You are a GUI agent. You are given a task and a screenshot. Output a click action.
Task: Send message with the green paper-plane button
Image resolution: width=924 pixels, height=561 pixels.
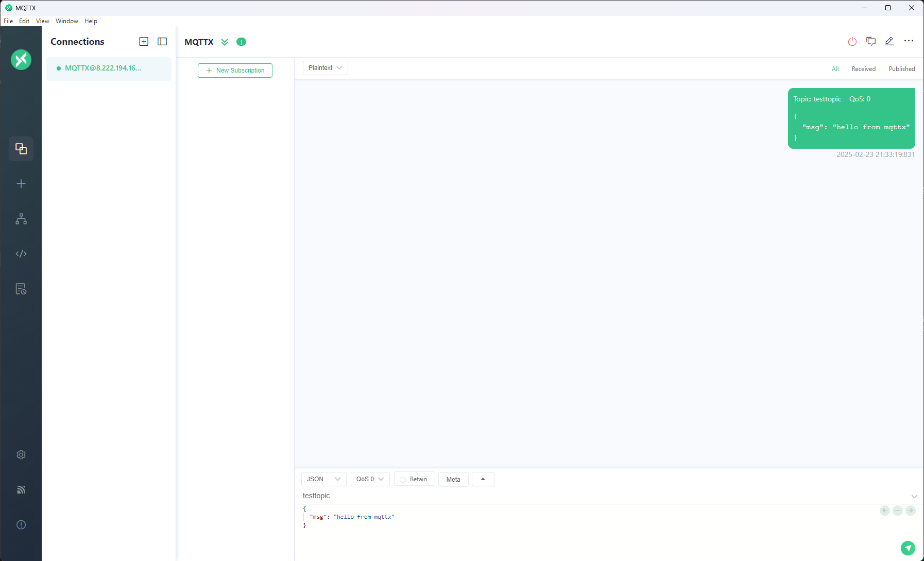pyautogui.click(x=908, y=548)
